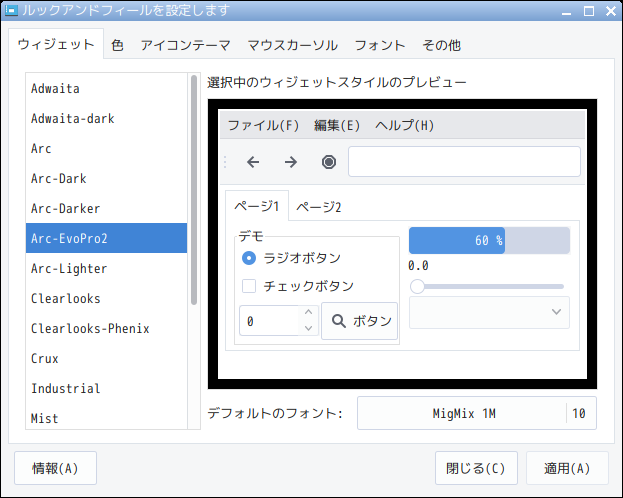The width and height of the screenshot is (623, 498).
Task: Open the アイコンテーマ tab
Action: (186, 45)
